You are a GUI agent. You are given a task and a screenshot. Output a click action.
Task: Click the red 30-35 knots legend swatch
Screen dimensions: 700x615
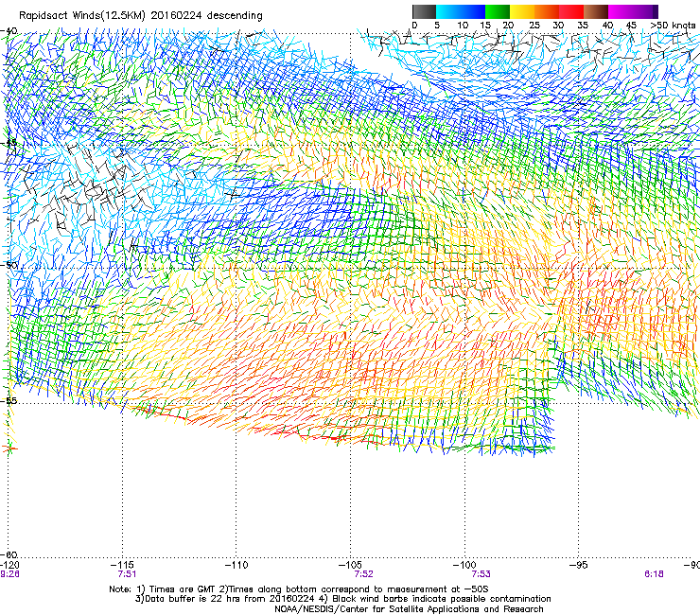click(x=571, y=11)
